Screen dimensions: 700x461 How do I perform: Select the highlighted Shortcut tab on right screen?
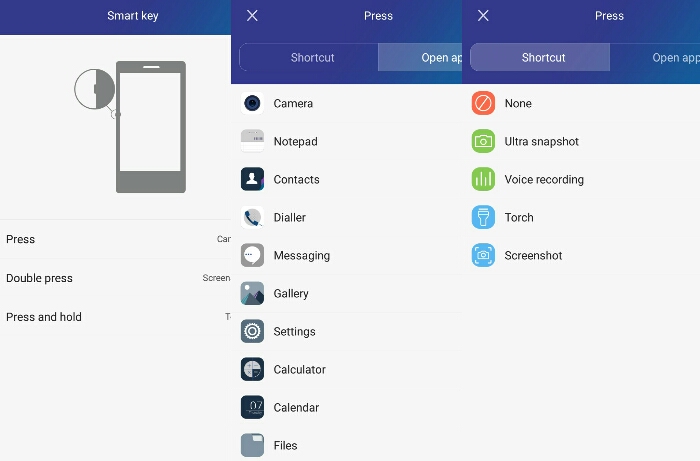540,57
